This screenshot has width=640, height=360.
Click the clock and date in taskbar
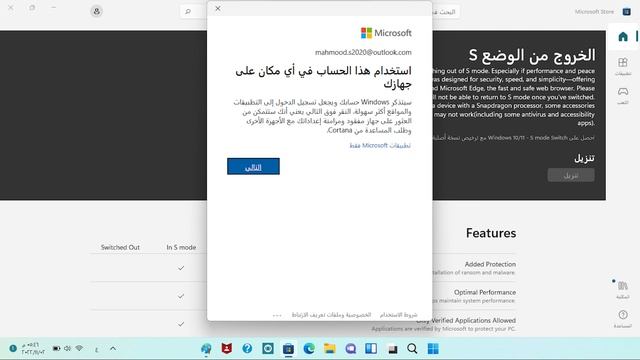tap(33, 349)
